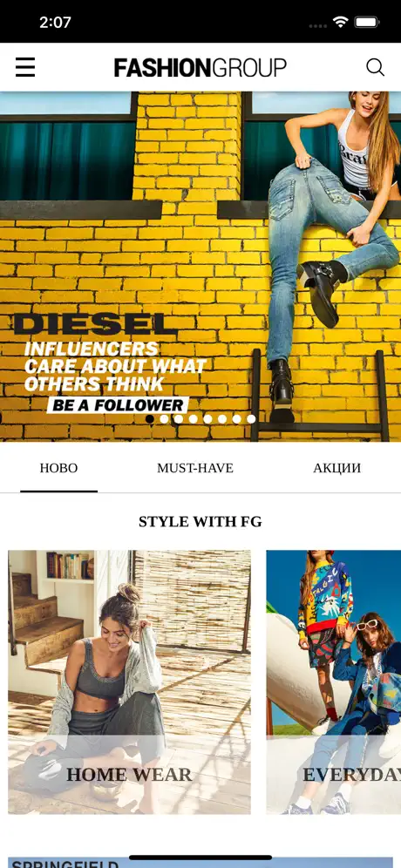Screen dimensions: 401x868
Task: Open the Diesel banner
Action: 200,267
